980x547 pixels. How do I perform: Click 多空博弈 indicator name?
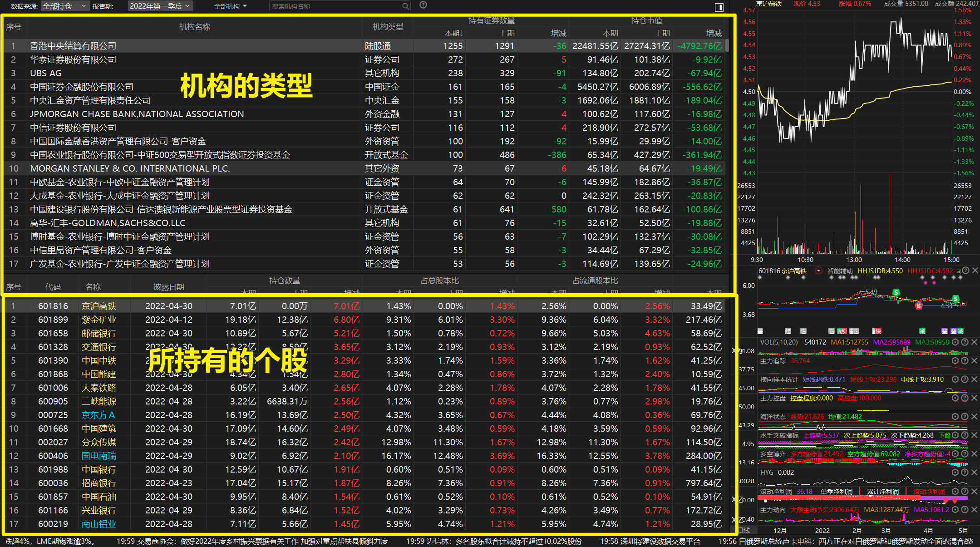(773, 454)
